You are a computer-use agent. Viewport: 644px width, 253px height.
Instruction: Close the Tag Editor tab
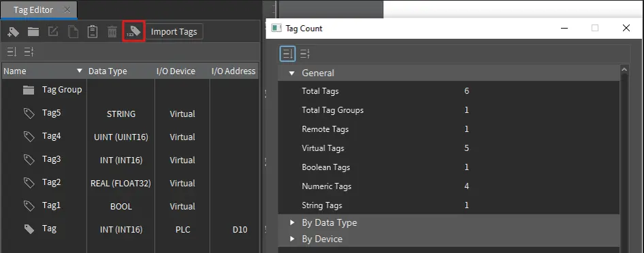(x=67, y=10)
